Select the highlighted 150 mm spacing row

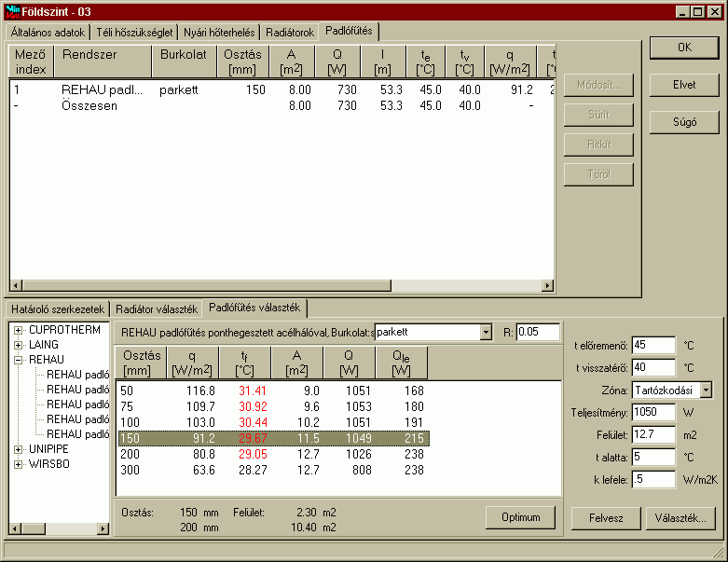tap(274, 438)
